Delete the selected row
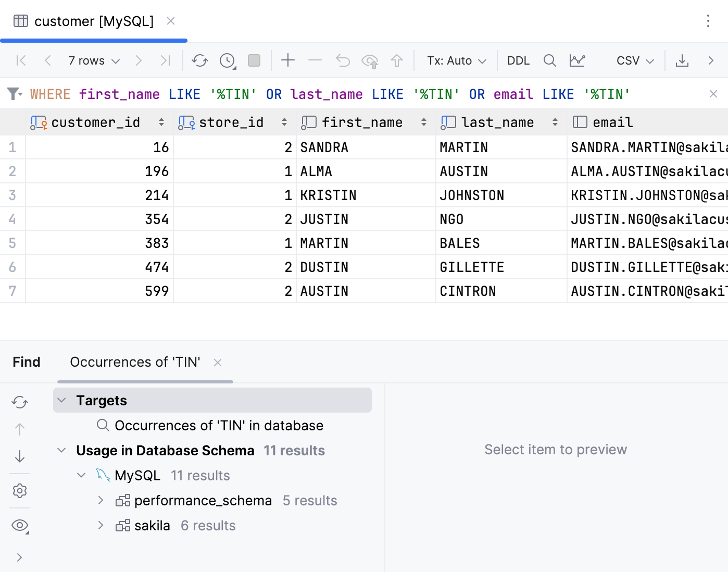728x572 pixels. pos(315,60)
